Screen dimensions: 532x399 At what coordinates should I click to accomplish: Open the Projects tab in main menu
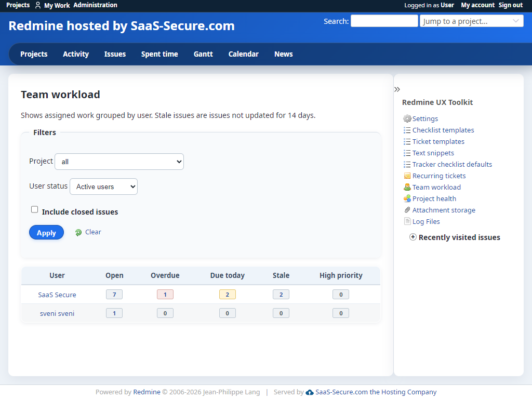point(34,54)
